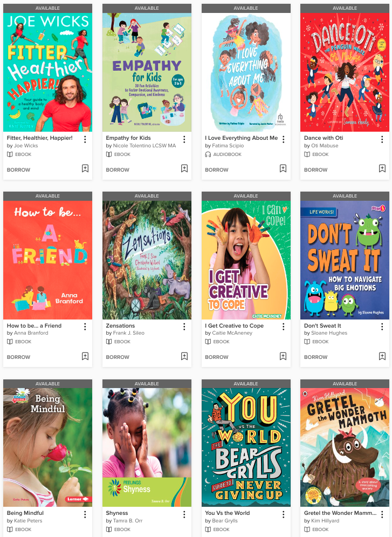Click wishlist bookmark icon for Zensations
The height and width of the screenshot is (537, 392).
(x=184, y=356)
